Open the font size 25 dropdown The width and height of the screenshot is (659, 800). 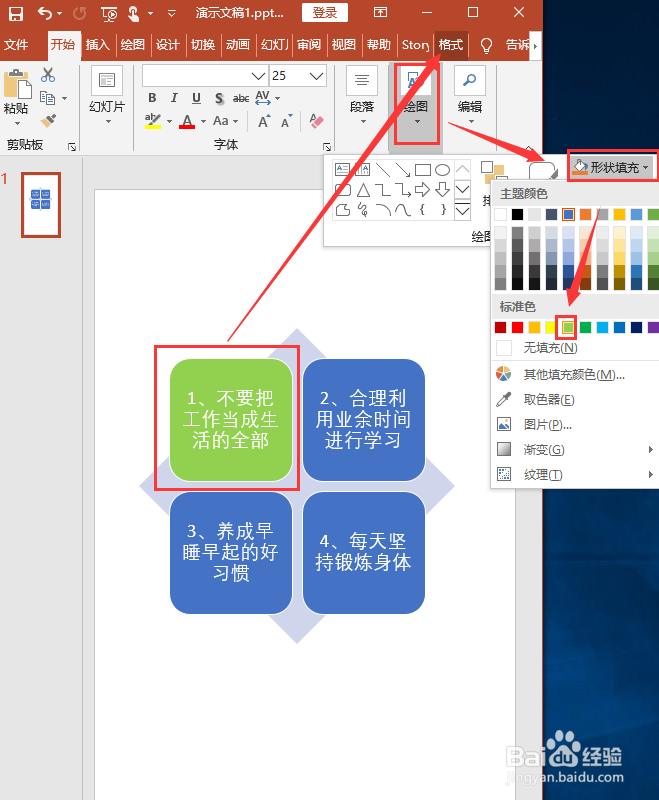[317, 76]
